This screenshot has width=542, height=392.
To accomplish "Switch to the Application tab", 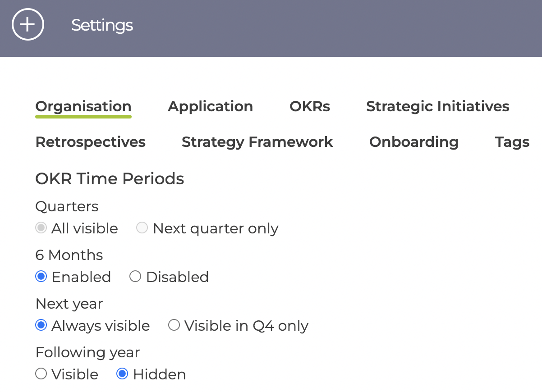I will (x=211, y=106).
